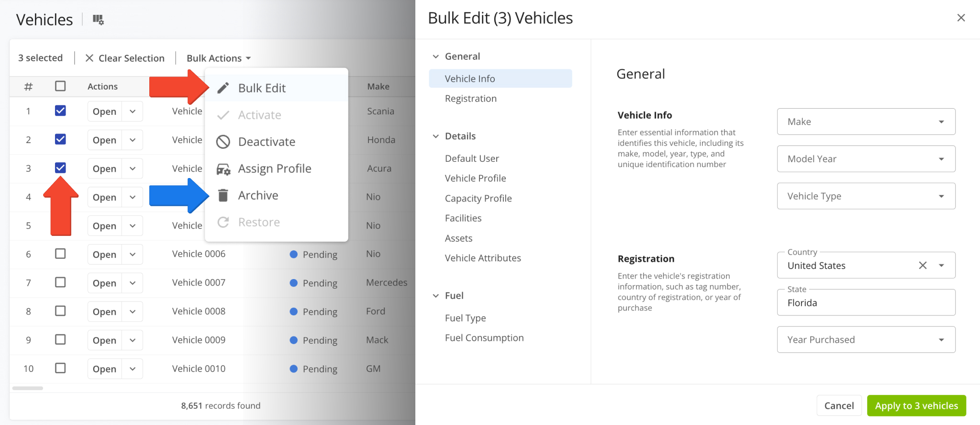
Task: Click the X icon beside Clear Selection
Action: [x=89, y=58]
